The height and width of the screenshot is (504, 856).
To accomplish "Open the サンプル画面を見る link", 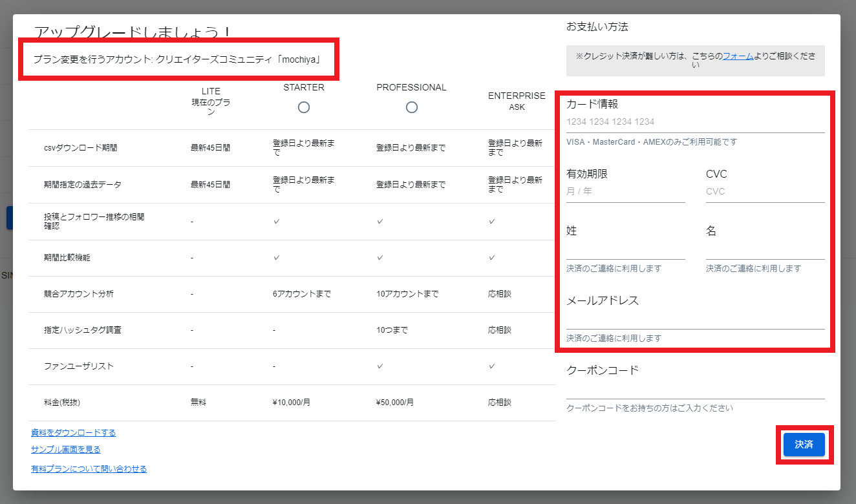I will tap(65, 450).
